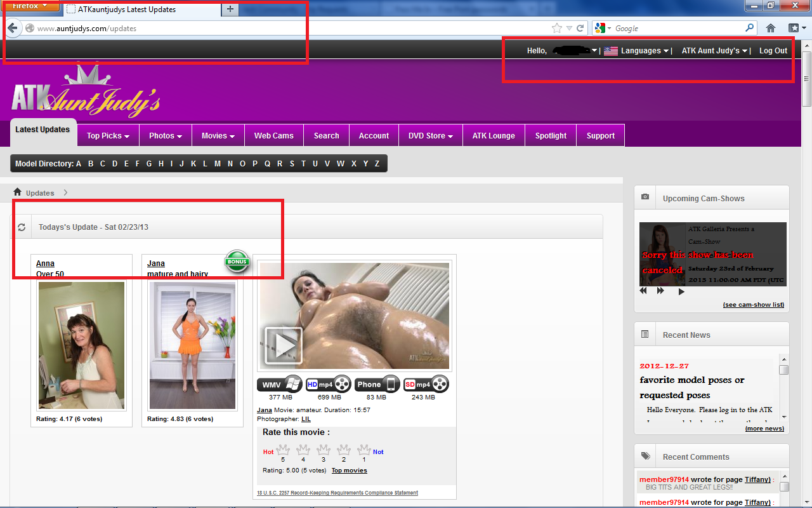
Task: Click the Log Out link
Action: pos(773,51)
